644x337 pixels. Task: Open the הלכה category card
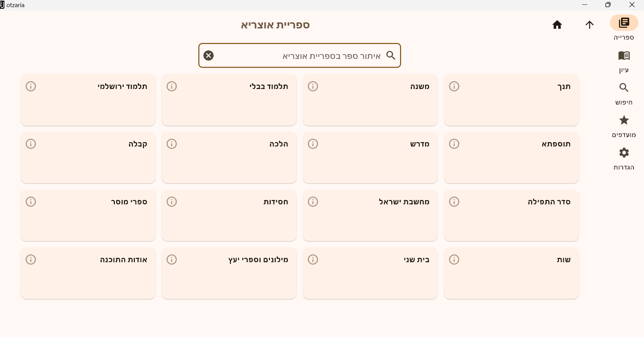coord(229,158)
